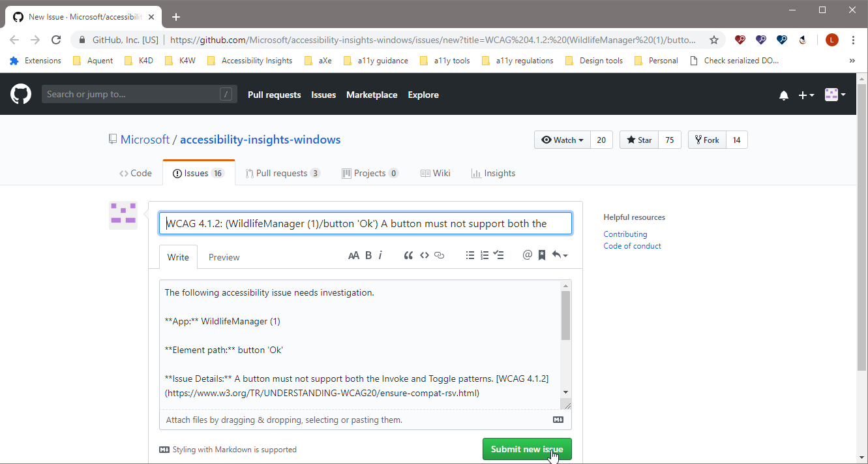Add a bulleted list from the toolbar
868x464 pixels.
pos(470,255)
